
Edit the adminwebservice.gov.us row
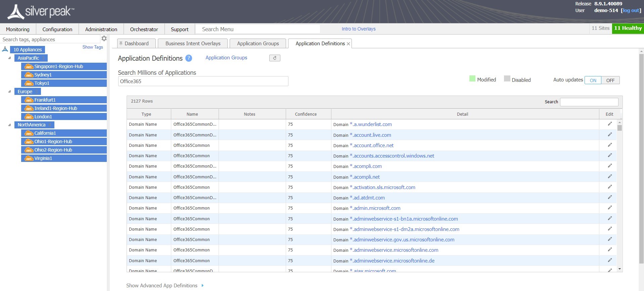[x=610, y=239]
